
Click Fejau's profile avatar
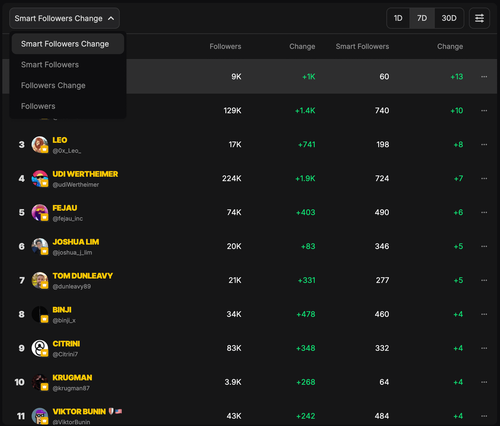pos(40,212)
